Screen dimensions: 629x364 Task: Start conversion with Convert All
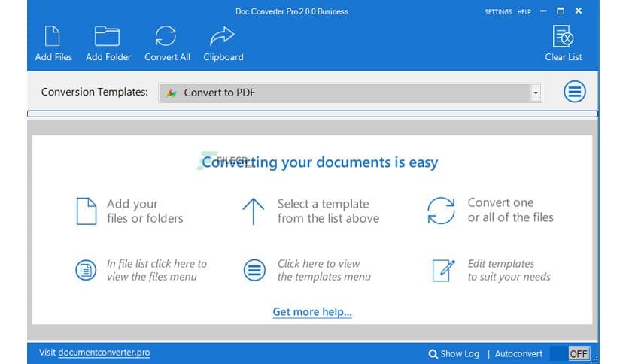pyautogui.click(x=166, y=36)
